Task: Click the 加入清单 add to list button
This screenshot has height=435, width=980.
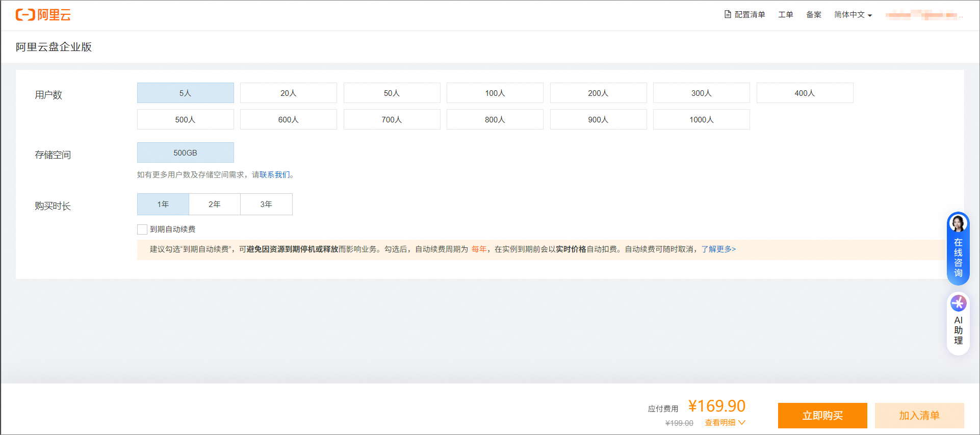Action: point(919,416)
